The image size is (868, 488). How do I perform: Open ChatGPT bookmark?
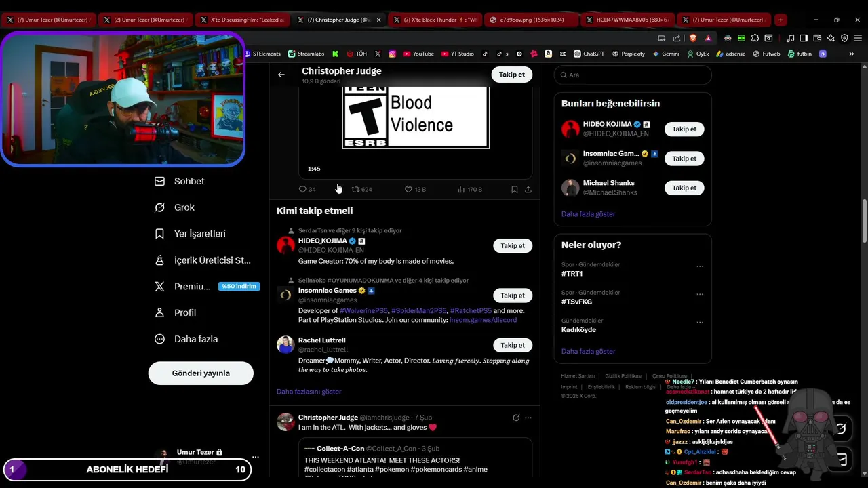pyautogui.click(x=589, y=54)
